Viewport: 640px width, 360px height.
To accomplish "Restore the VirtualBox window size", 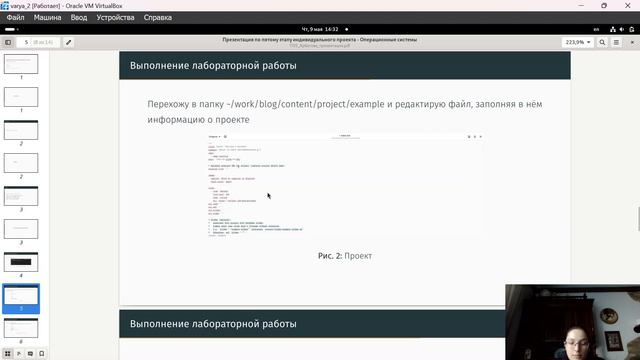I will click(x=604, y=6).
